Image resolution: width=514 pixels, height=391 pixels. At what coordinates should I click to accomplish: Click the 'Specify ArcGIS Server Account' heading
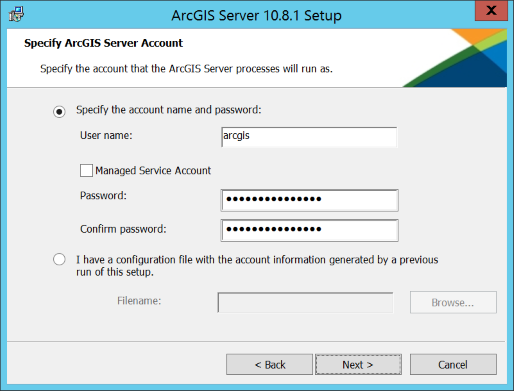click(x=103, y=43)
